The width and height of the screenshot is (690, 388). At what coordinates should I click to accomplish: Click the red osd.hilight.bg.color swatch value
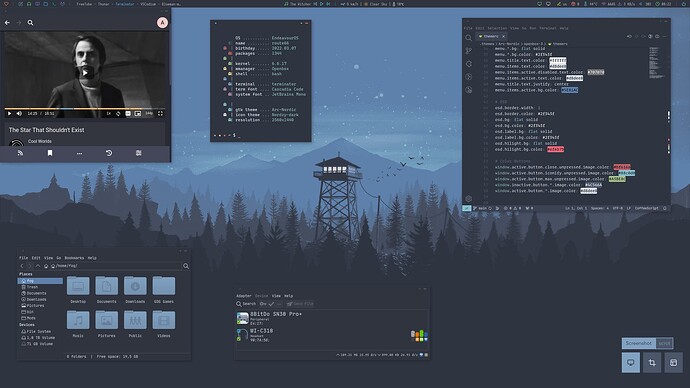click(555, 150)
